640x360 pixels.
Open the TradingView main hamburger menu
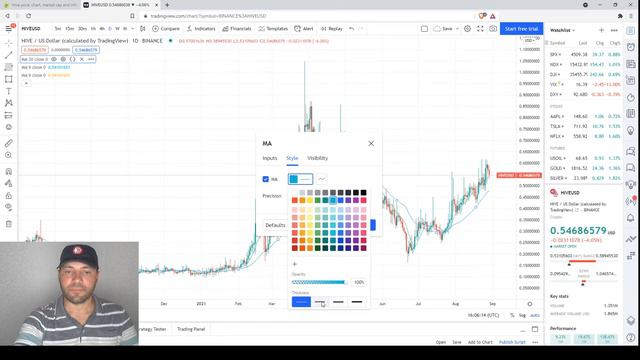point(9,29)
